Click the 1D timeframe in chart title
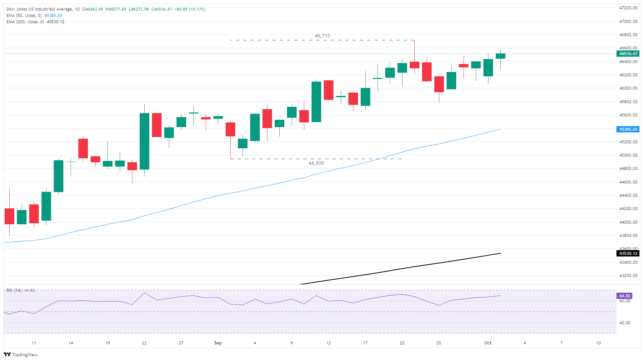This screenshot has height=361, width=644. 77,9
